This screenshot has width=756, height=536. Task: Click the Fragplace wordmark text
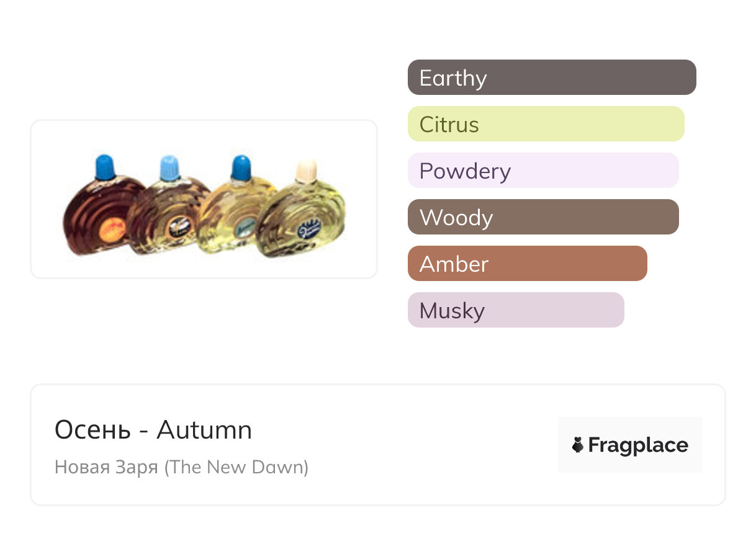[637, 445]
